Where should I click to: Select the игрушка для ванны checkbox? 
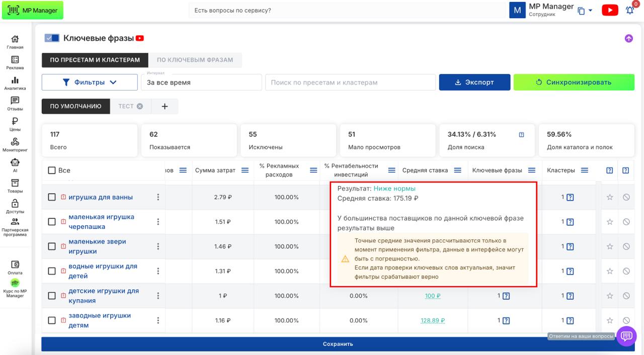coord(52,197)
